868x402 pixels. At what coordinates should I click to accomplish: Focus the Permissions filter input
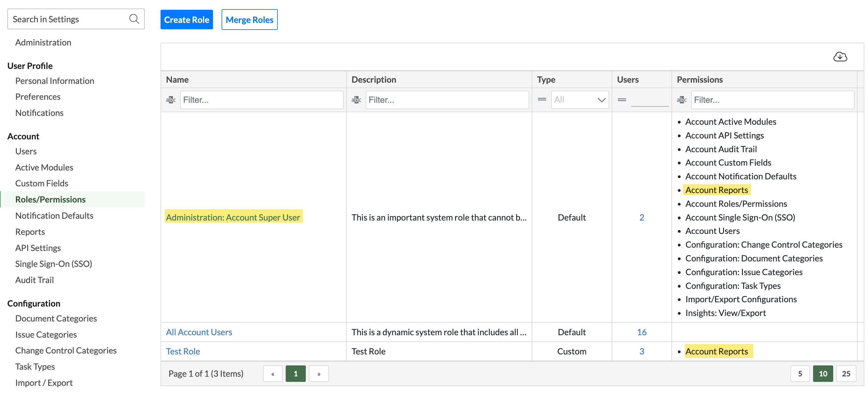tap(772, 100)
